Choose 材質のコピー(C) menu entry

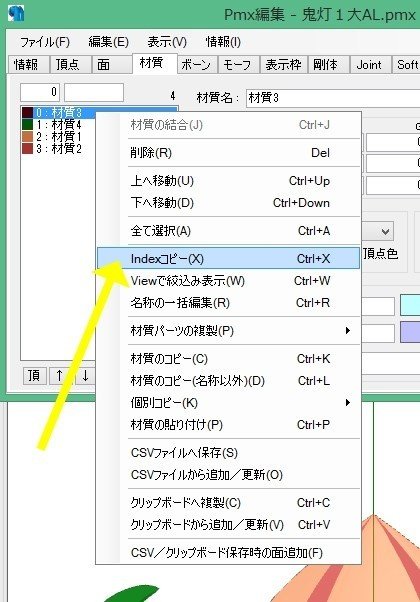[229, 359]
